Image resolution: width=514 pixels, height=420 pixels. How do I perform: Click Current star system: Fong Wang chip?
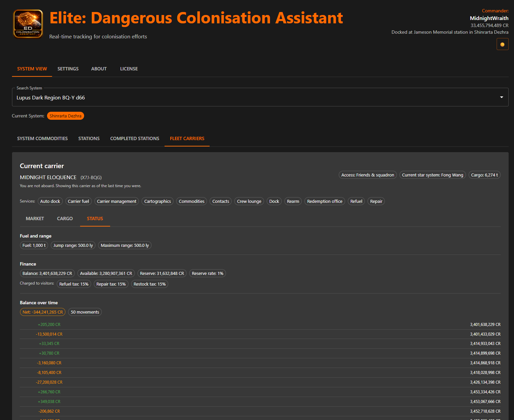[433, 175]
